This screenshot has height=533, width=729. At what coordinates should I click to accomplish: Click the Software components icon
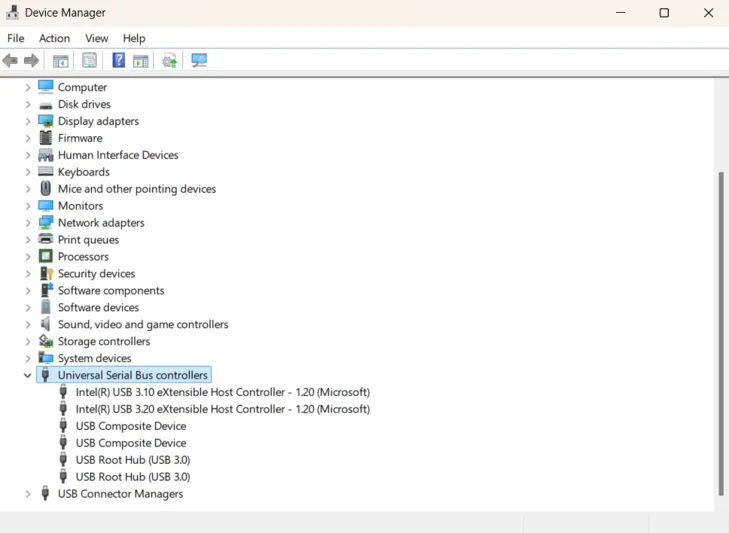[x=46, y=290]
